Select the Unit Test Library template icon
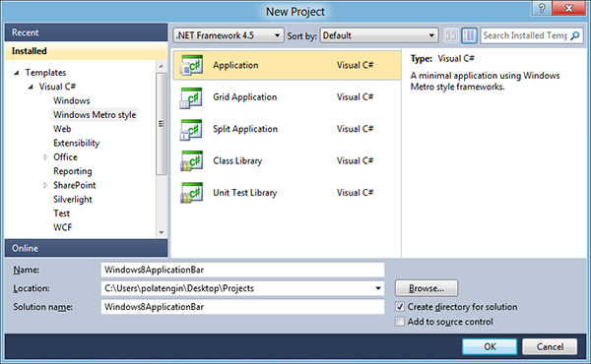 click(191, 193)
